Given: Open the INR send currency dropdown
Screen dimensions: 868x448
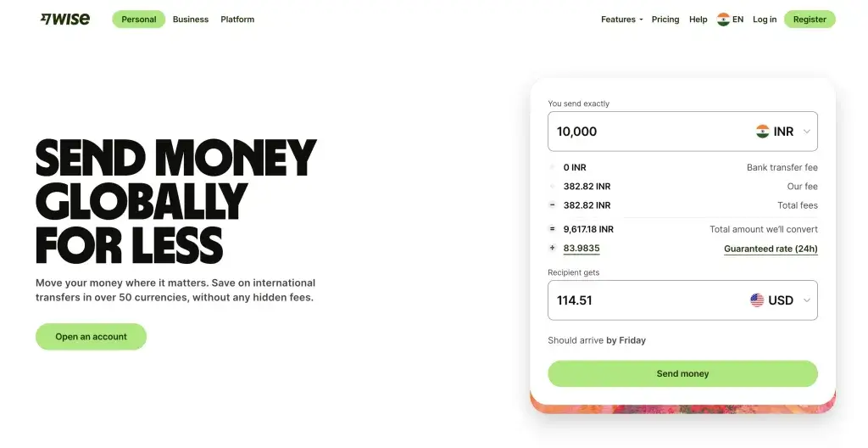Looking at the screenshot, I should point(786,132).
